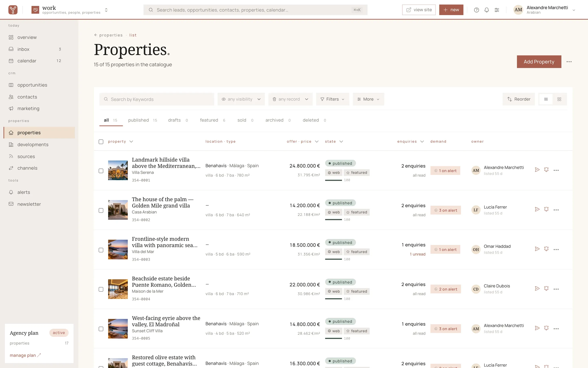Image resolution: width=588 pixels, height=368 pixels.
Task: Expand the Filters dropdown
Action: (x=332, y=99)
